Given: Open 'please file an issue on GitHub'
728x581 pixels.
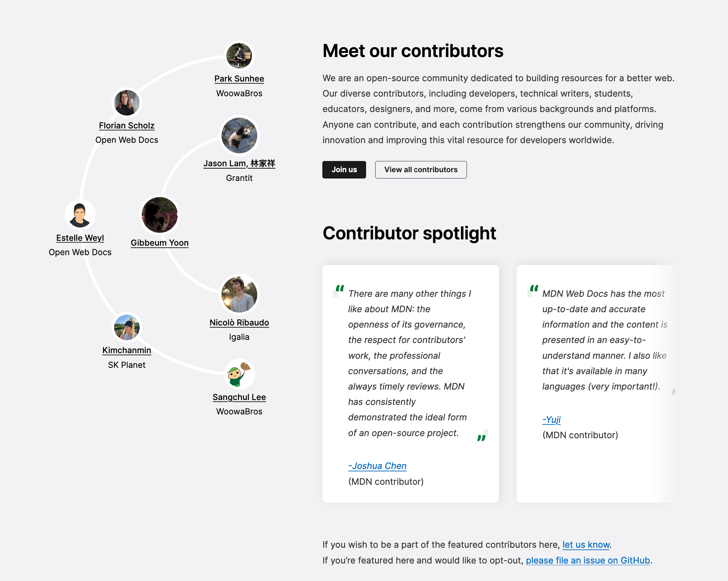Looking at the screenshot, I should click(588, 560).
